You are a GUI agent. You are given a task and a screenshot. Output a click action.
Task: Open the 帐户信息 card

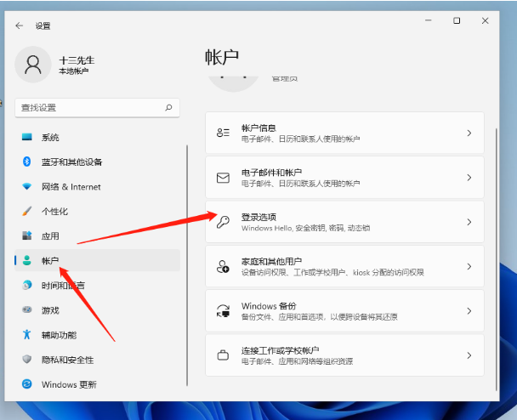[344, 133]
